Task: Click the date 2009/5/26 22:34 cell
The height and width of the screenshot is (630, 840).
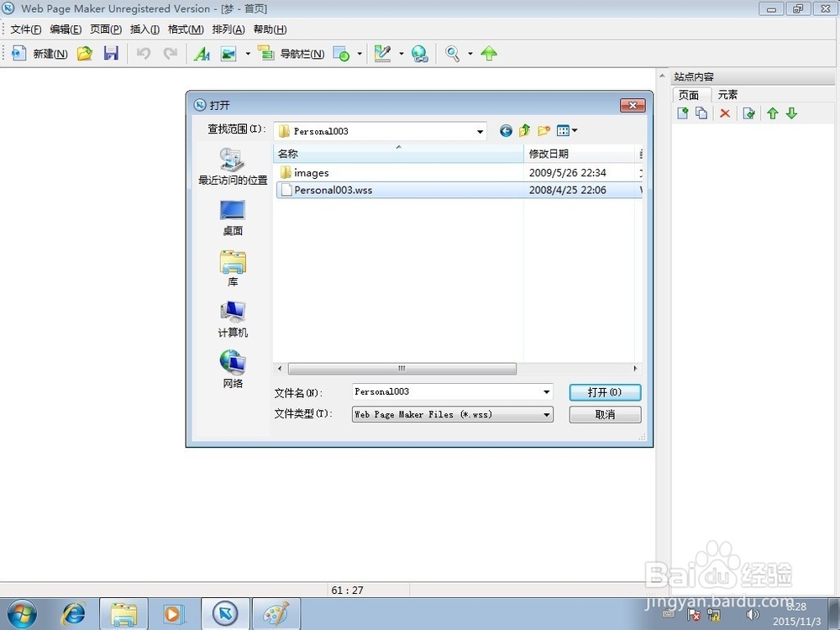Action: 567,172
